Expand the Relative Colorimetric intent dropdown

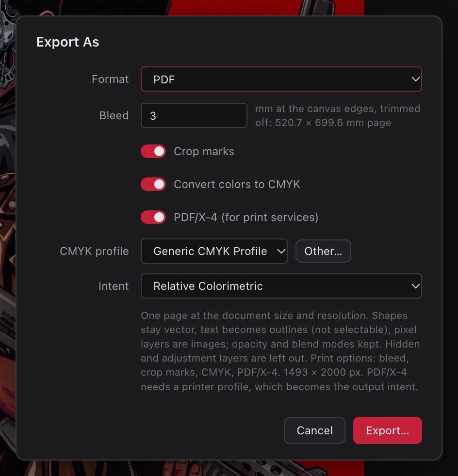[x=281, y=286]
